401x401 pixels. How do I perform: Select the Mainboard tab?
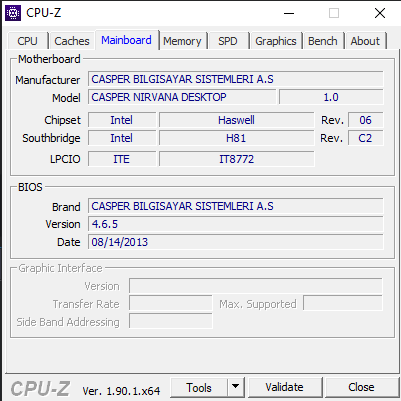tap(126, 40)
